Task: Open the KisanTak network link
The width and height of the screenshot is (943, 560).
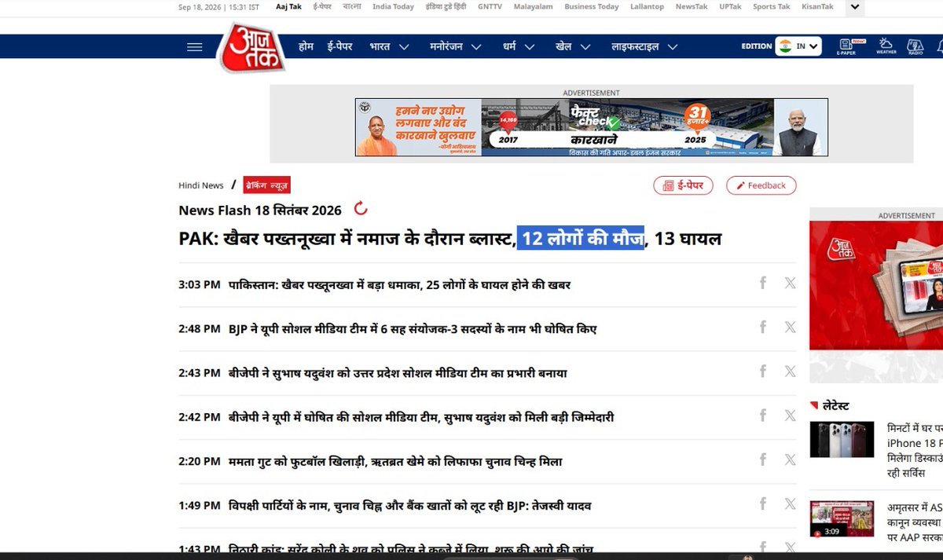Action: pyautogui.click(x=818, y=7)
